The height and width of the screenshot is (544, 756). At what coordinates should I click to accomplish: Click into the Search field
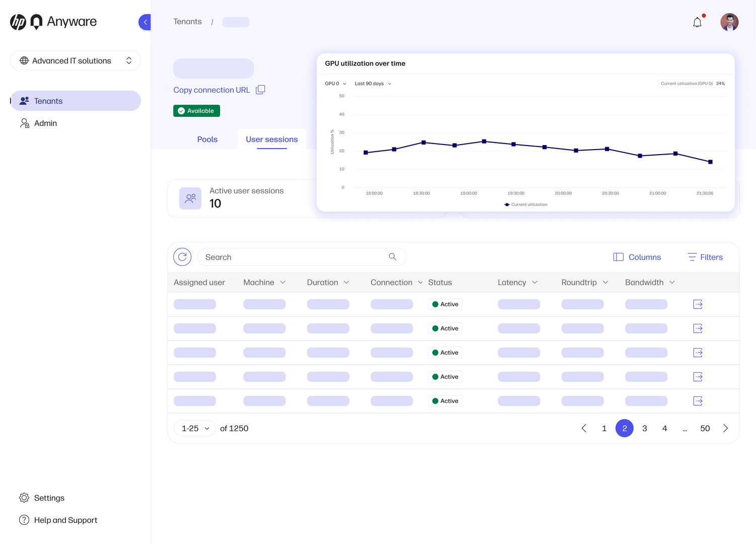[x=292, y=257]
